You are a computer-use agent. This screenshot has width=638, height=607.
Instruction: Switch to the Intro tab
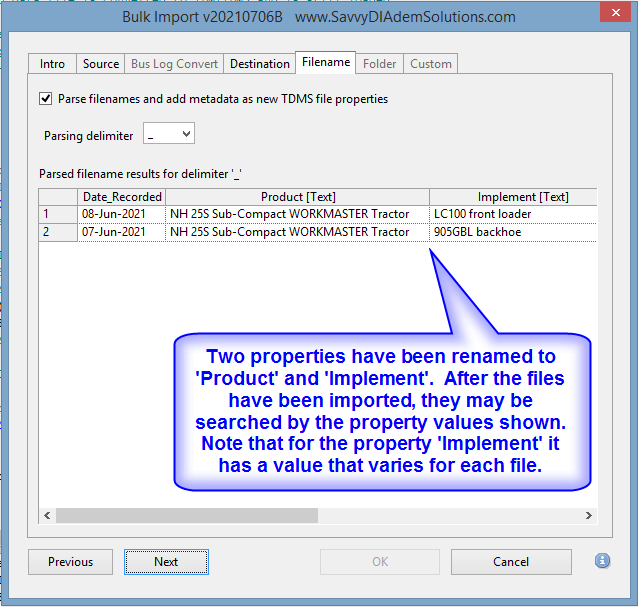pos(52,64)
